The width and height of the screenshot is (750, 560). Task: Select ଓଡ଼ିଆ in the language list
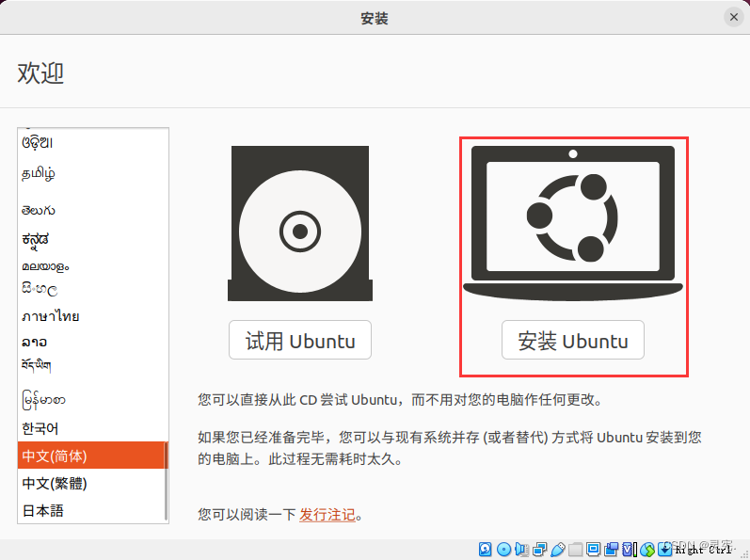[91, 142]
